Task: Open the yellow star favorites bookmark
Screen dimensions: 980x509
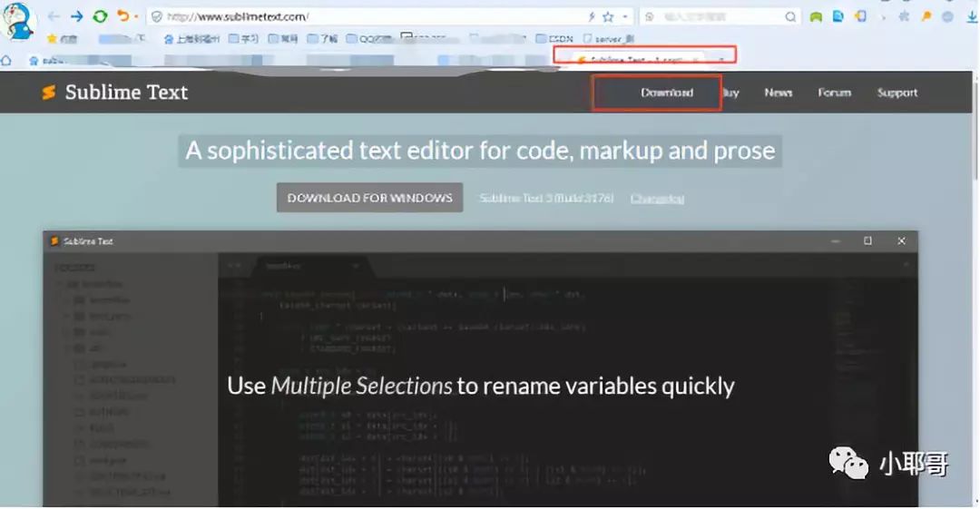Action: [62, 39]
